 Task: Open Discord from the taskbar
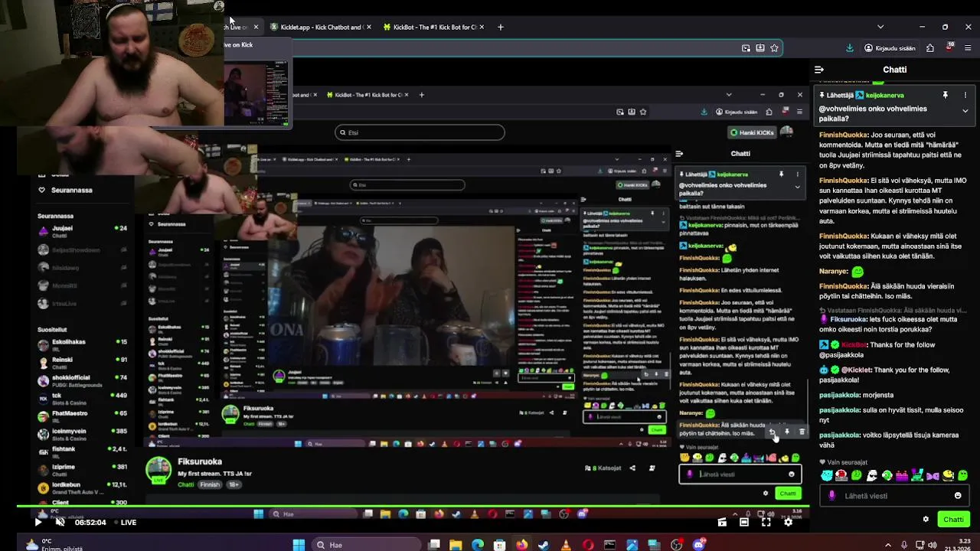698,545
